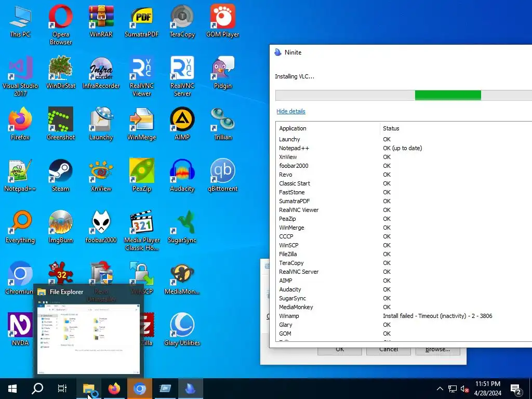Click Browse button in background dialog
532x399 pixels.
click(437, 351)
